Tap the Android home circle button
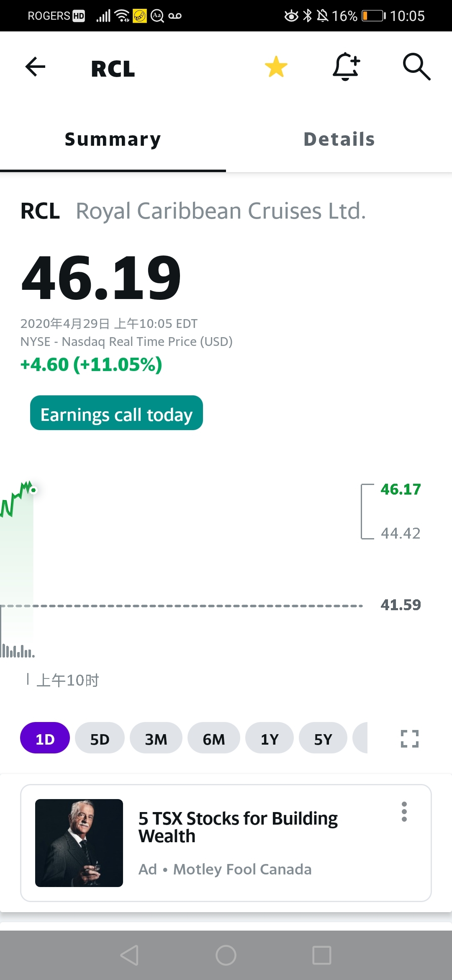452x980 pixels. tap(226, 955)
